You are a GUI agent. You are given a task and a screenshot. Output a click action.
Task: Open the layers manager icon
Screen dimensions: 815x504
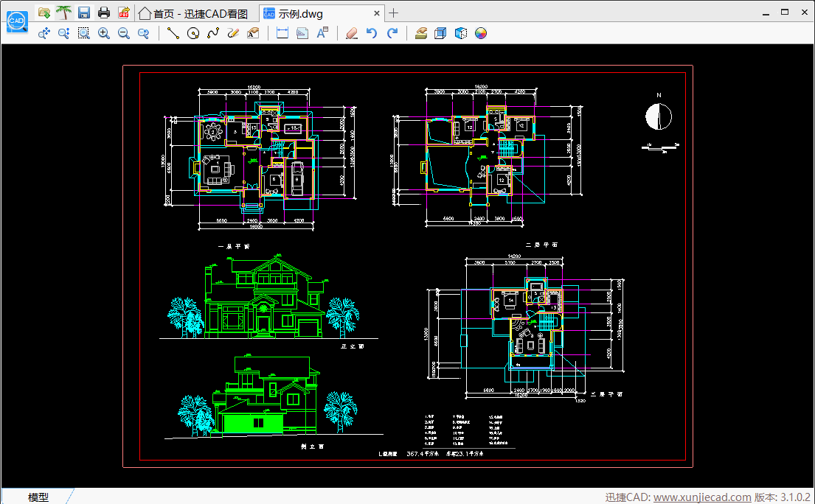421,33
